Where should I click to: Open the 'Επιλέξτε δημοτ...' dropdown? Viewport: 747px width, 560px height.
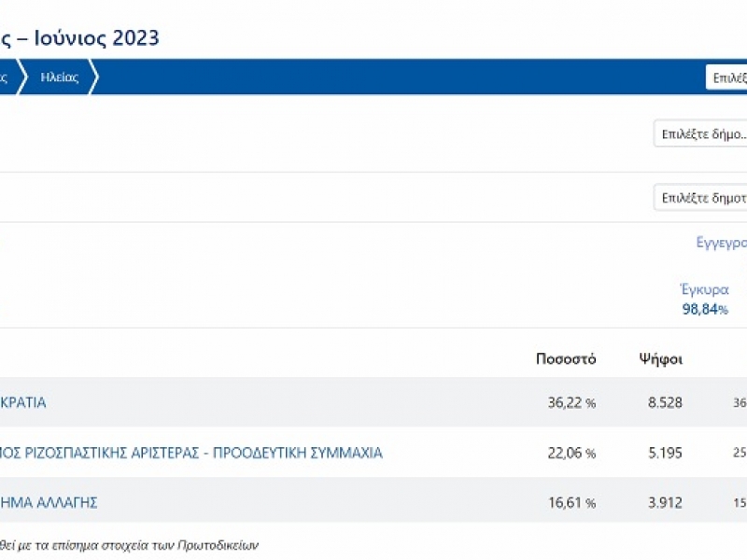[700, 198]
